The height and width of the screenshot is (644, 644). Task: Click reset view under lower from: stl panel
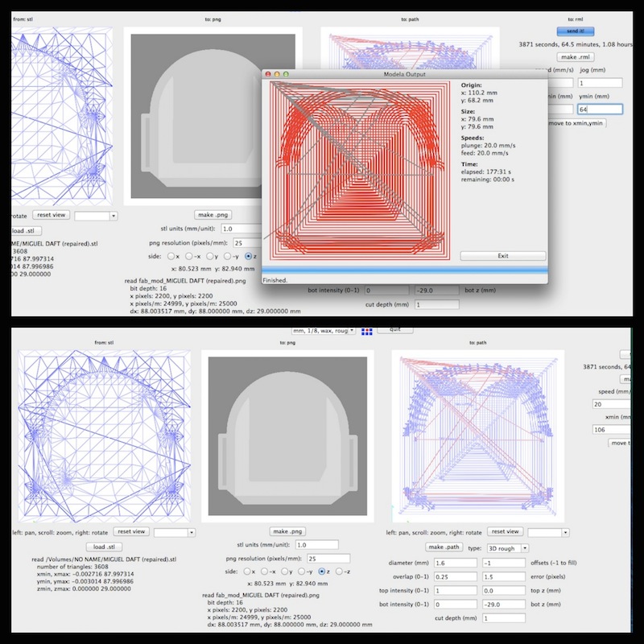point(131,531)
